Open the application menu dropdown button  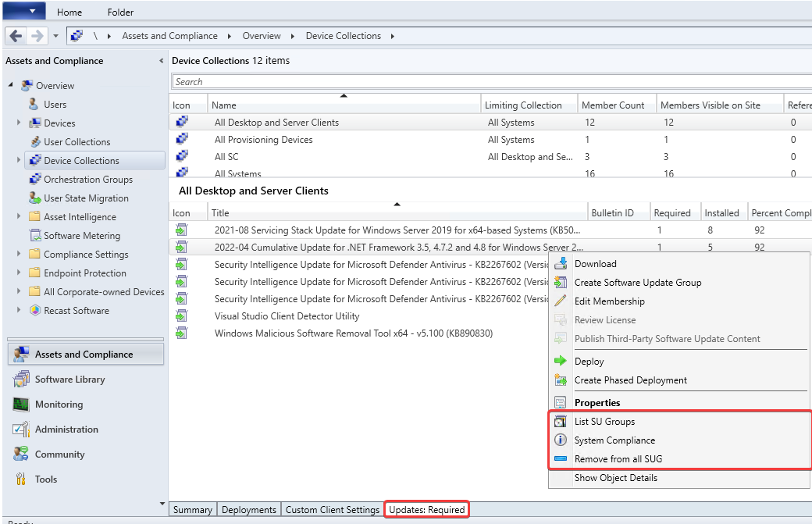click(24, 10)
